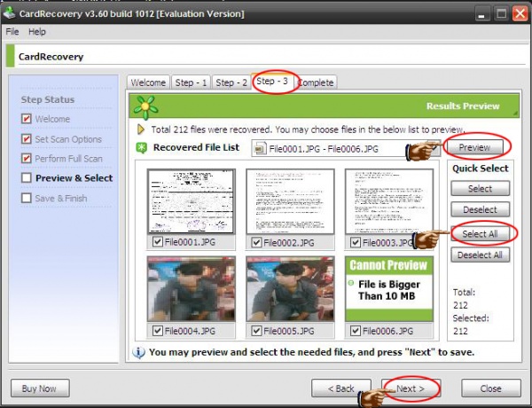Viewport: 532px width, 408px height.
Task: Select the Step - 3 tab
Action: click(x=272, y=82)
